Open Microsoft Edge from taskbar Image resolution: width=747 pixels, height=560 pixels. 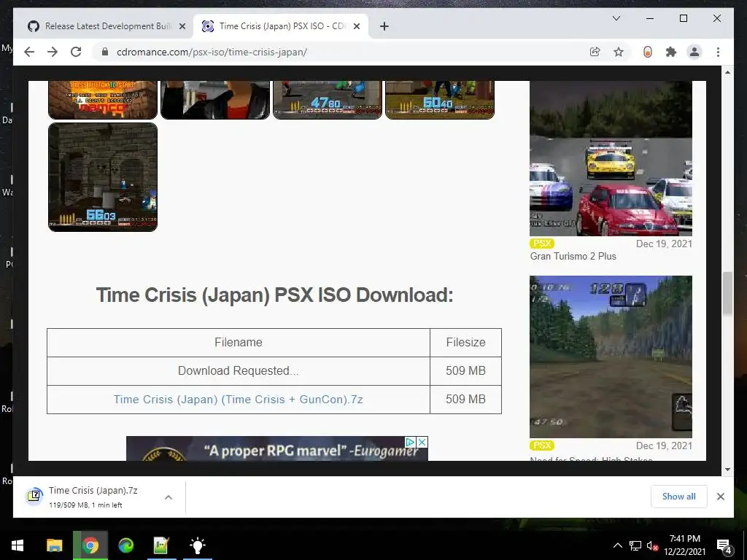tap(125, 545)
